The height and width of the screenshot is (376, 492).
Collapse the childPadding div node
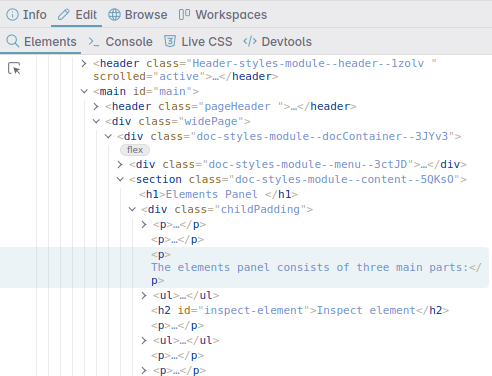tap(132, 209)
